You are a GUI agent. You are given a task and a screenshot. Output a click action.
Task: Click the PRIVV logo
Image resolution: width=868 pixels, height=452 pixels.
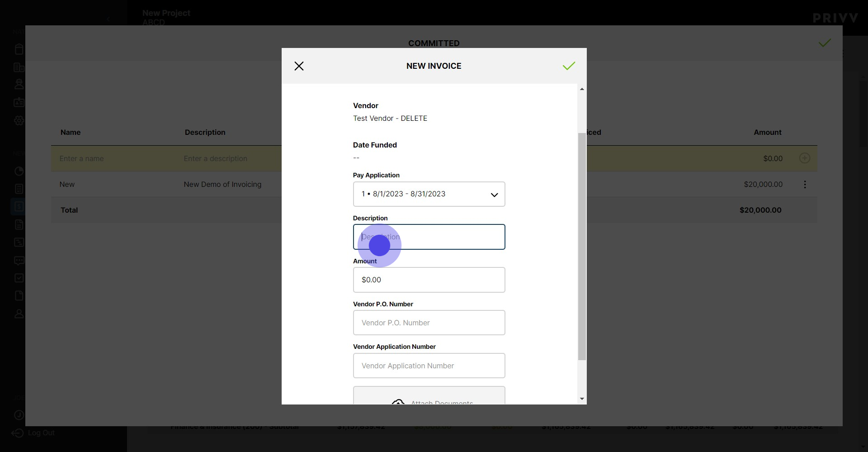(x=835, y=18)
